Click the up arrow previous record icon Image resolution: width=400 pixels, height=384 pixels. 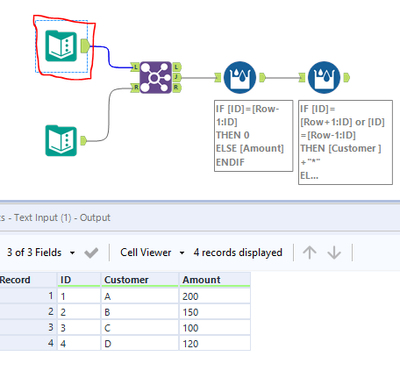click(x=310, y=253)
